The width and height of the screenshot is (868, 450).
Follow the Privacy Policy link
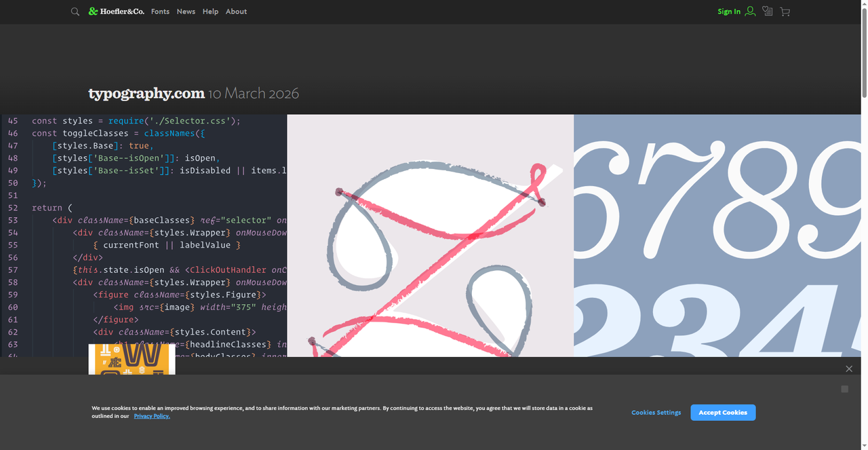(x=152, y=416)
